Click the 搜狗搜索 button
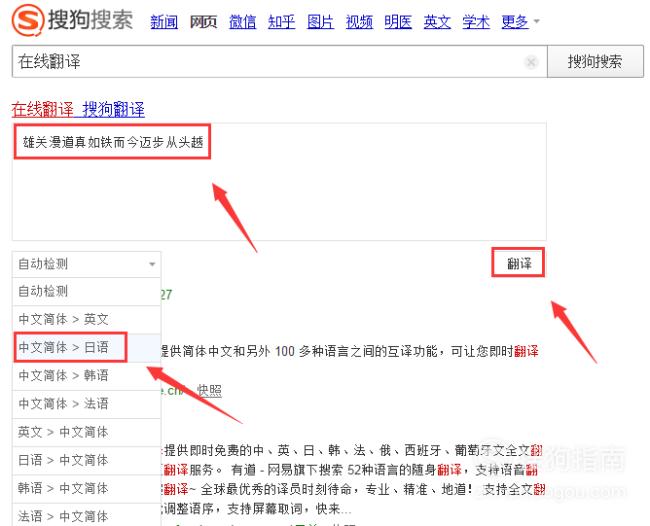 pyautogui.click(x=595, y=62)
